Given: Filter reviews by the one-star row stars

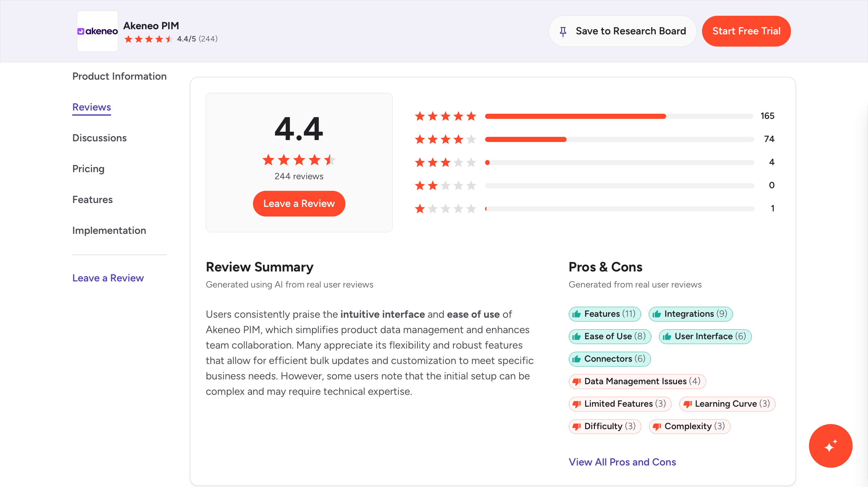Looking at the screenshot, I should click(x=446, y=209).
